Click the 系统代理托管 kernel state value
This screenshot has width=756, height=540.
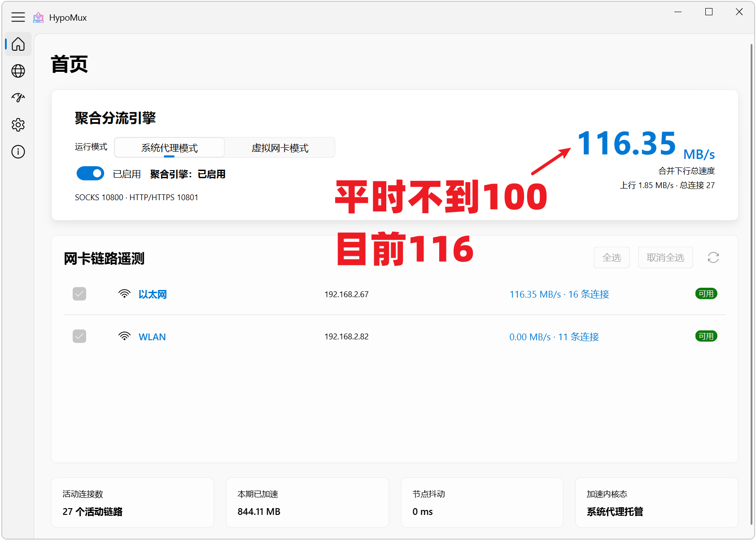[x=615, y=512]
